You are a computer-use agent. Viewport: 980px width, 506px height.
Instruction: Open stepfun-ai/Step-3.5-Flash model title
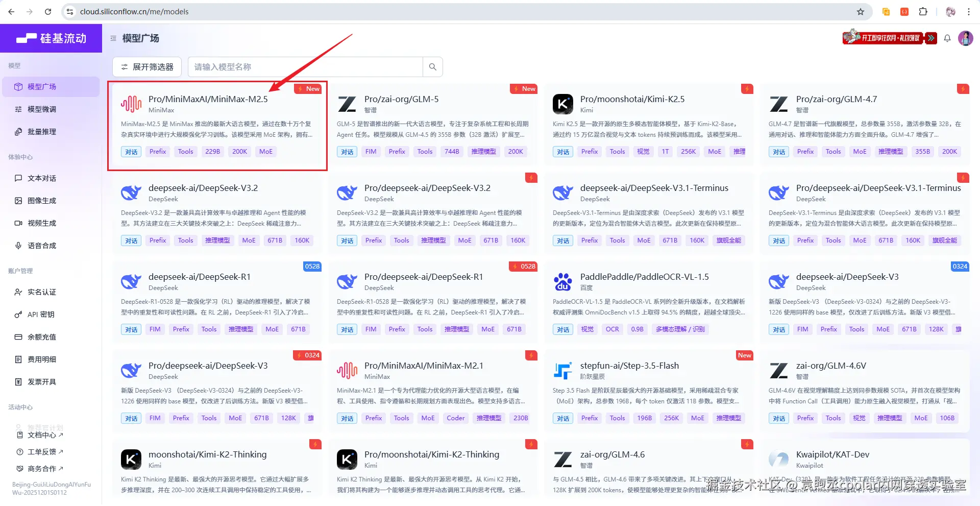pos(629,366)
